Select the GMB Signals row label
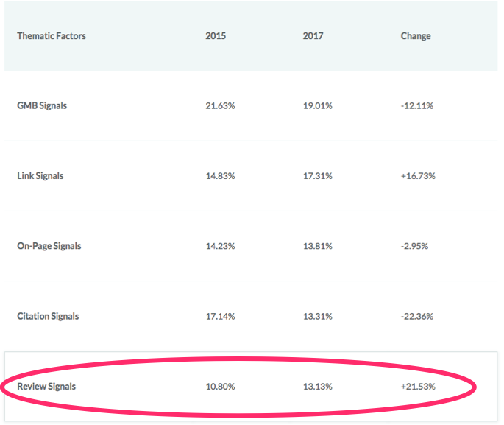Viewport: 504px width, 425px height. coord(42,106)
